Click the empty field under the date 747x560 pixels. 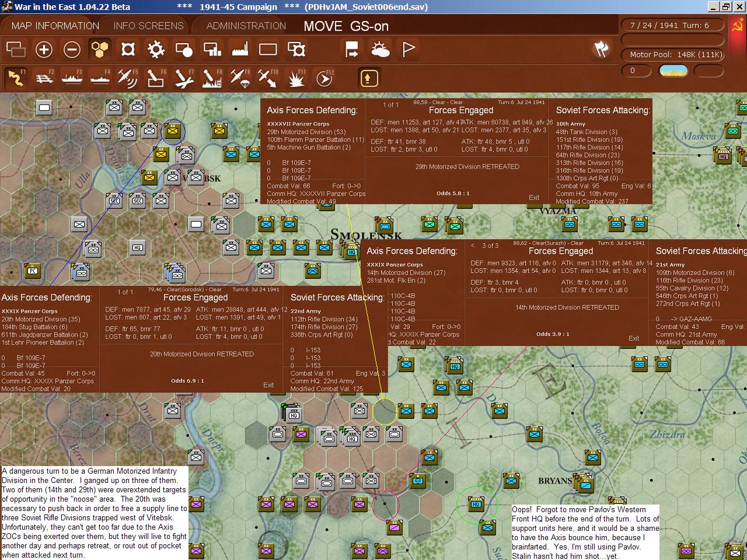[x=672, y=40]
